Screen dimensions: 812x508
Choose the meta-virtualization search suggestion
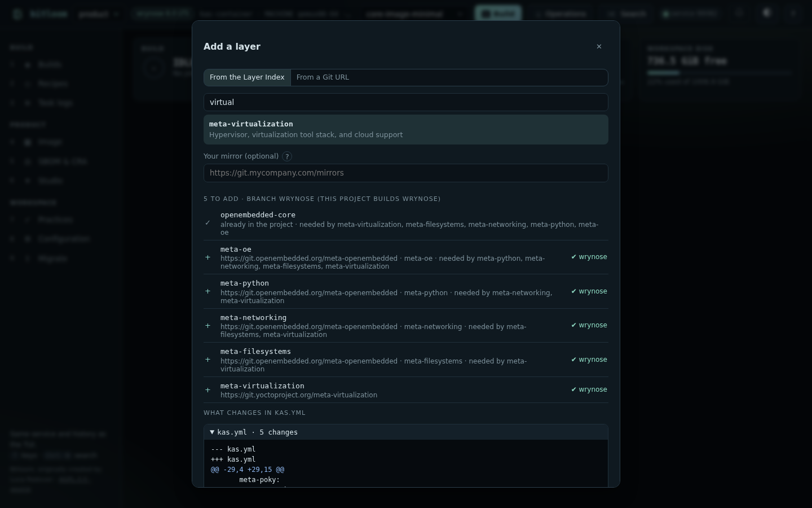406,129
